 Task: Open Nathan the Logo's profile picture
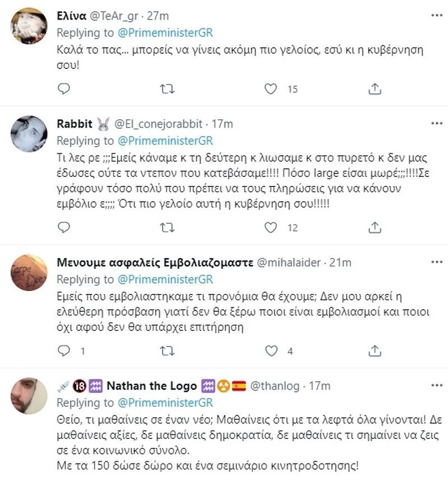click(x=29, y=396)
